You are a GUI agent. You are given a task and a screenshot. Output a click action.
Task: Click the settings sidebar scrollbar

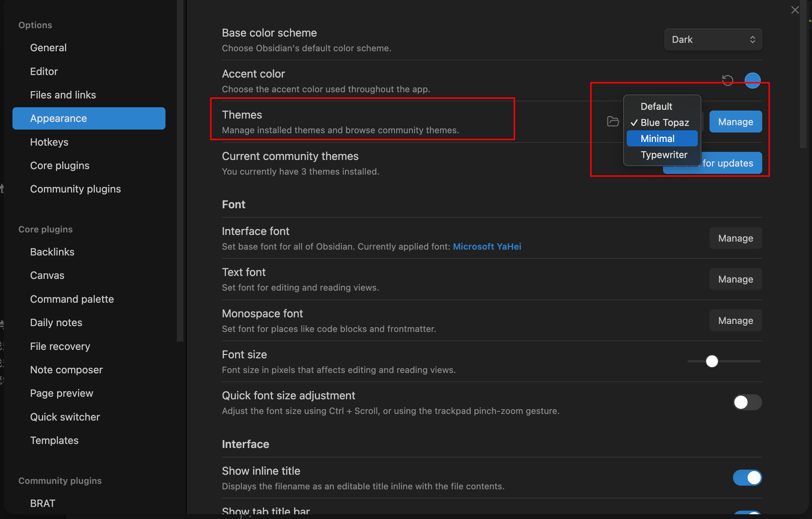(x=180, y=171)
